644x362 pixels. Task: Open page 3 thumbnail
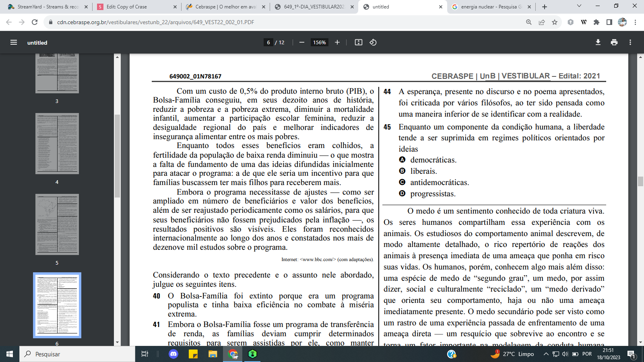pos(57,73)
